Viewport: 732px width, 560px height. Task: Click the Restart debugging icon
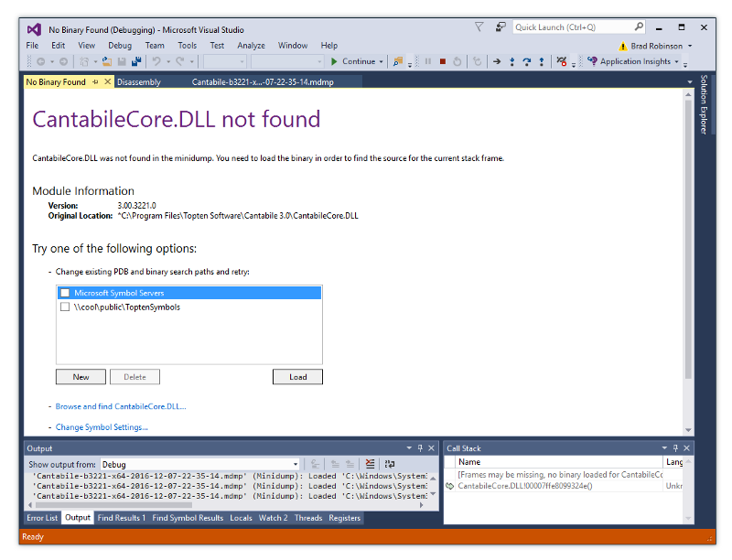(x=457, y=61)
